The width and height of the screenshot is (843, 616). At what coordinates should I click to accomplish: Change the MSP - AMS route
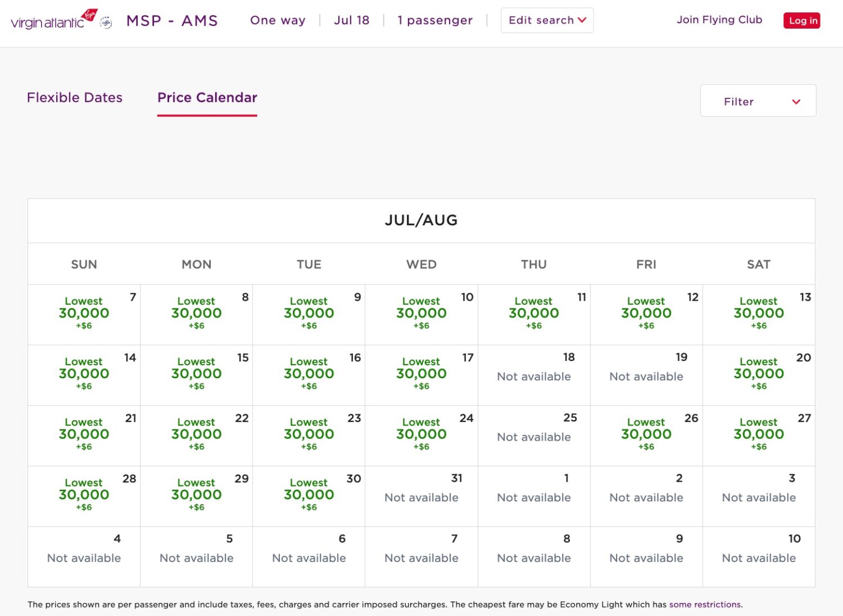(x=172, y=20)
